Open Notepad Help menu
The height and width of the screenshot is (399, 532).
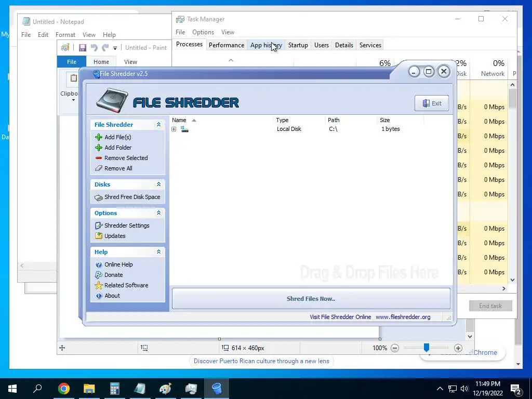tap(109, 35)
